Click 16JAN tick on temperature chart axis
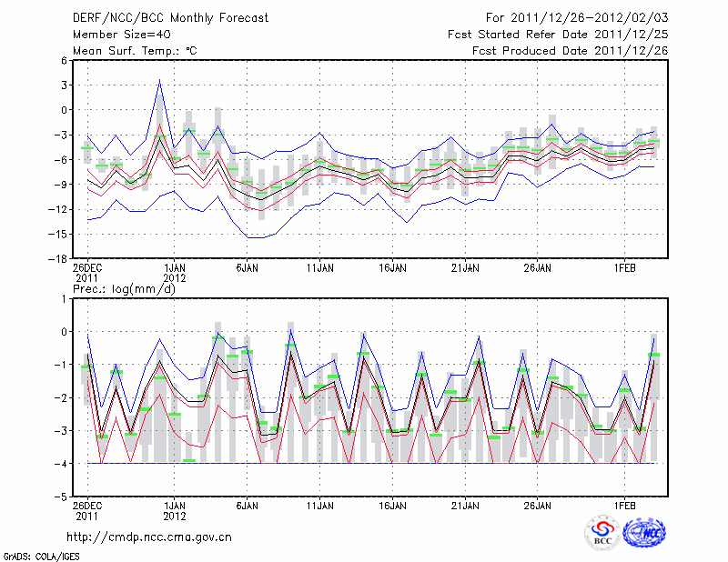 392,269
